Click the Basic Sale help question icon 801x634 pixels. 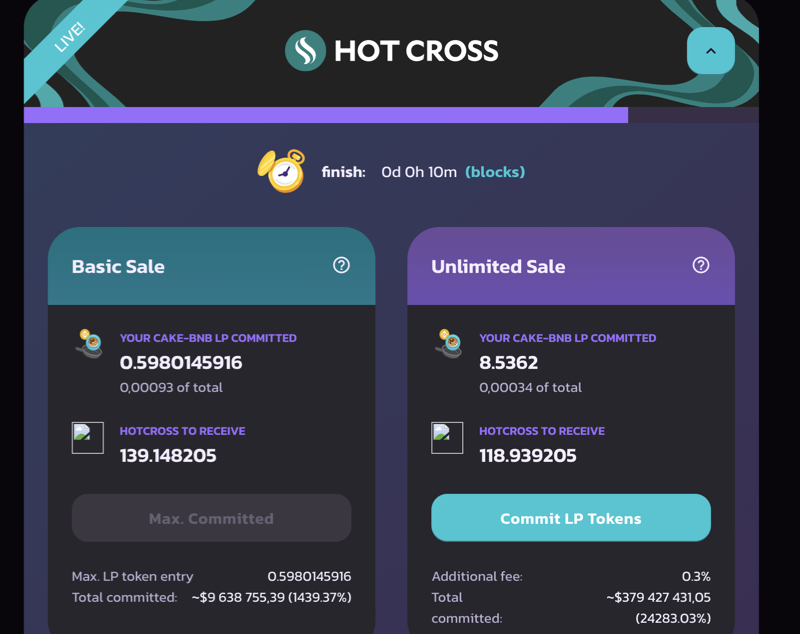tap(341, 265)
